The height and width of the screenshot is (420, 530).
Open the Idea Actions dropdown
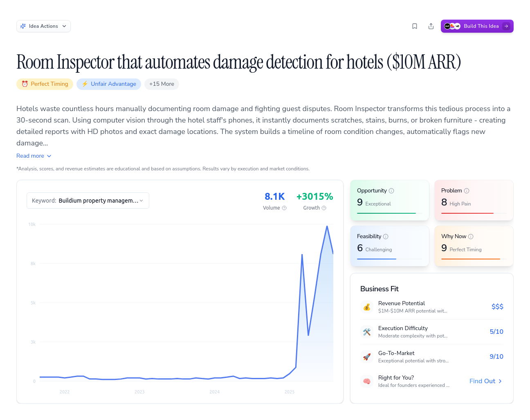pyautogui.click(x=43, y=26)
